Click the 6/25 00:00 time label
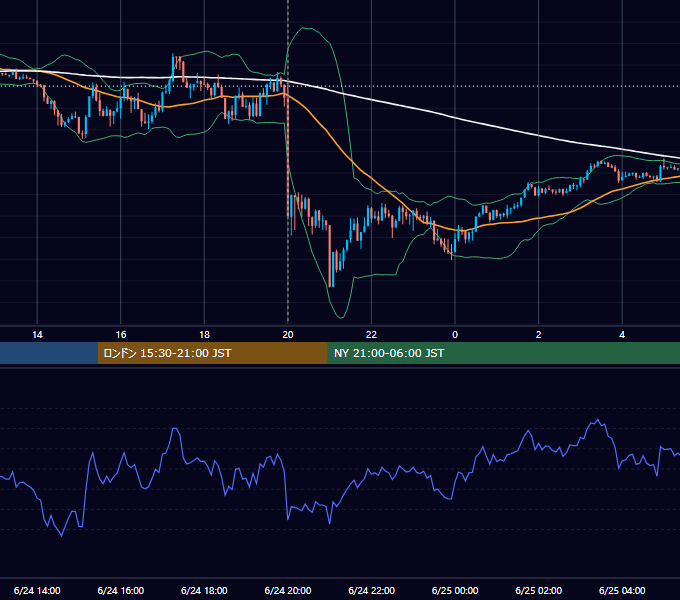 pos(455,590)
